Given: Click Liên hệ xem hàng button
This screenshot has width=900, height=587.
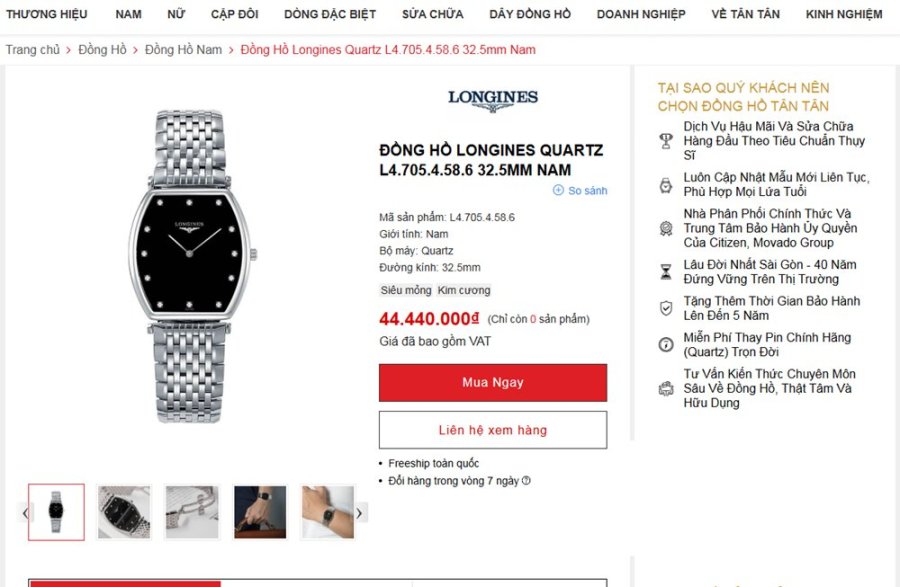Looking at the screenshot, I should tap(492, 430).
